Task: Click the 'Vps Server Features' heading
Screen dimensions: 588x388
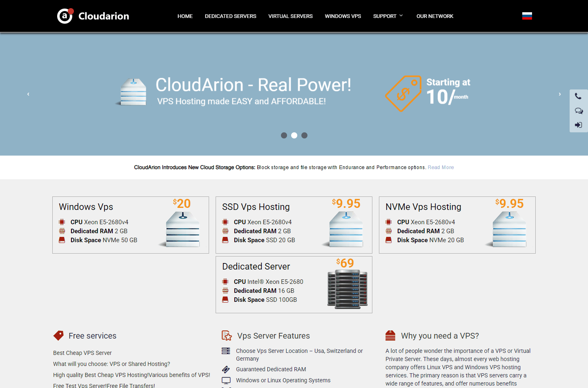Action: (x=274, y=336)
